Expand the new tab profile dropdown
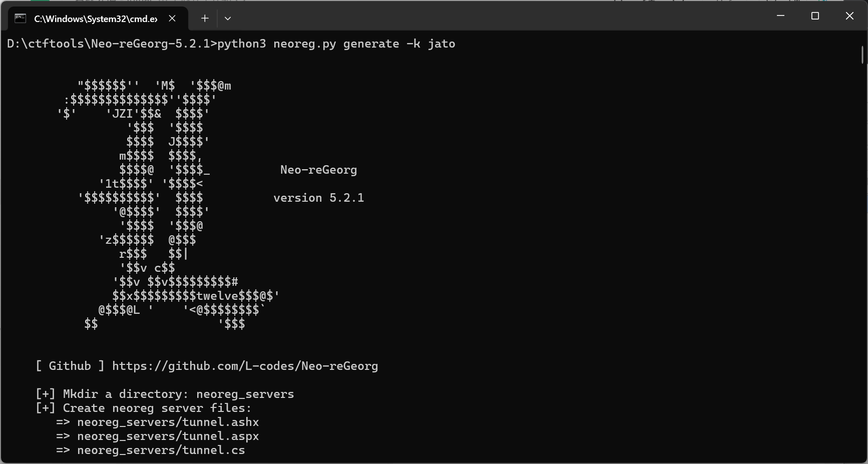 (228, 19)
